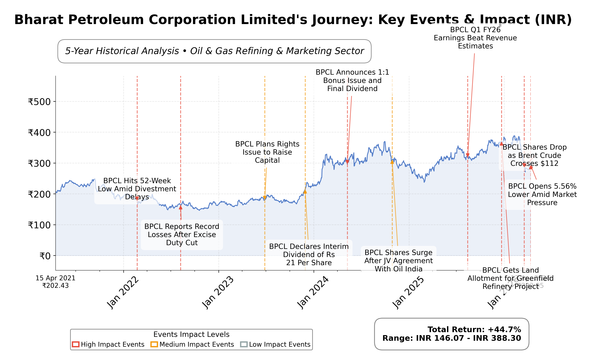Select the Record Losses event triangle marker
This screenshot has width=591, height=364.
(181, 207)
